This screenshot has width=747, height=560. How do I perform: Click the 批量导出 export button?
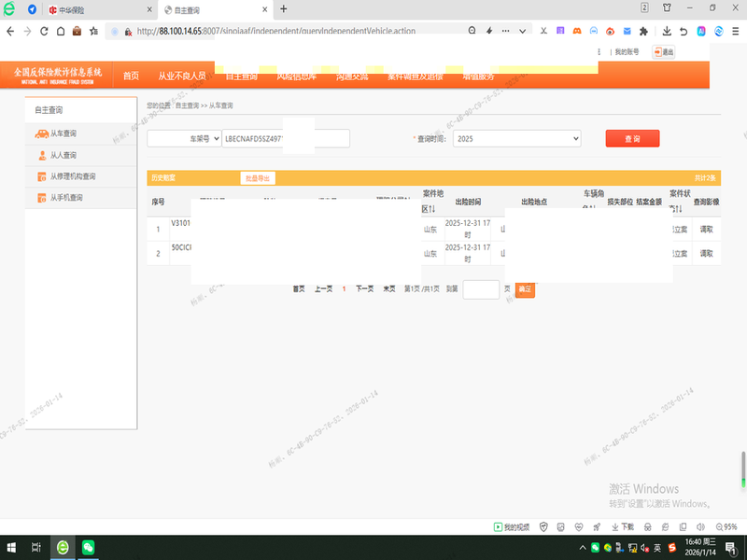click(257, 177)
